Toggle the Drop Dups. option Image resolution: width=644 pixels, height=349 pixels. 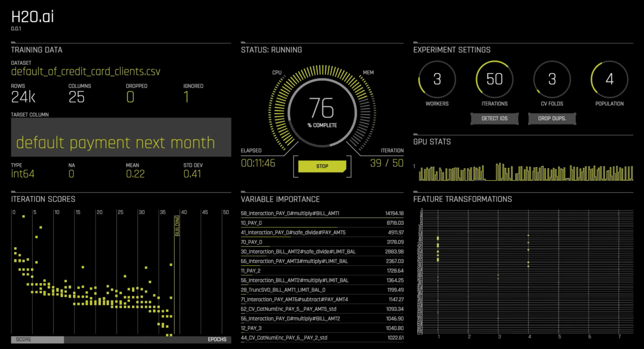point(552,118)
